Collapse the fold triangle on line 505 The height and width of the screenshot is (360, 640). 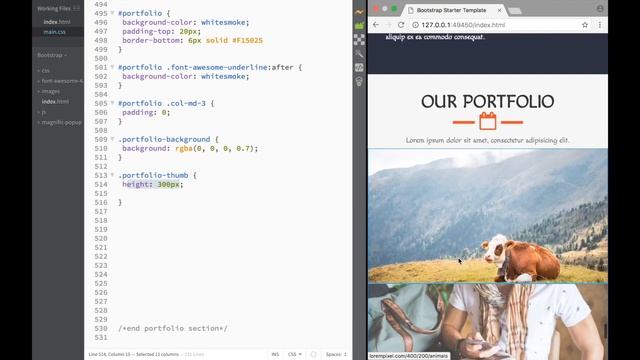click(x=112, y=103)
